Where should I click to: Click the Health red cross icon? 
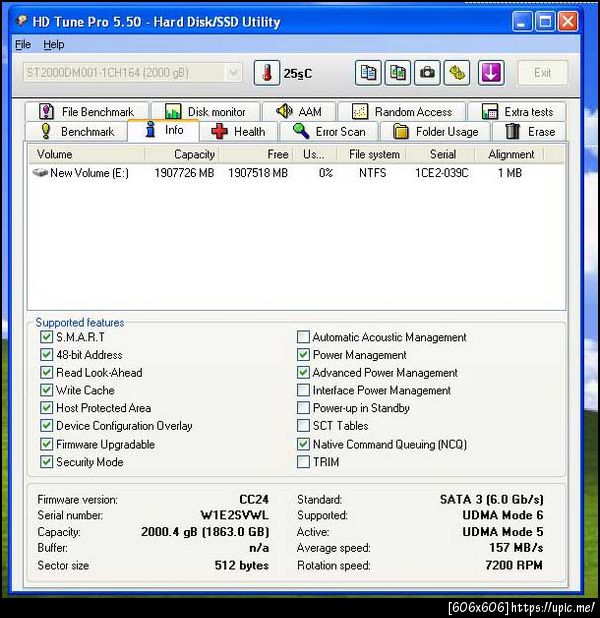219,131
